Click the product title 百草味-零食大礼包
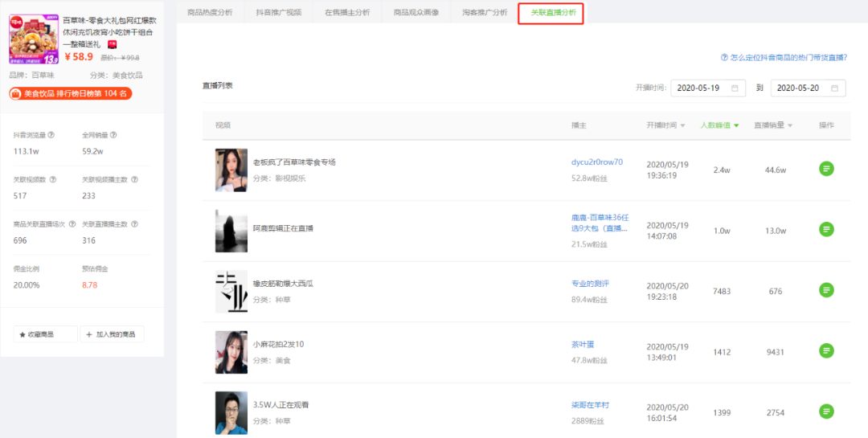This screenshot has height=438, width=868. click(x=109, y=31)
